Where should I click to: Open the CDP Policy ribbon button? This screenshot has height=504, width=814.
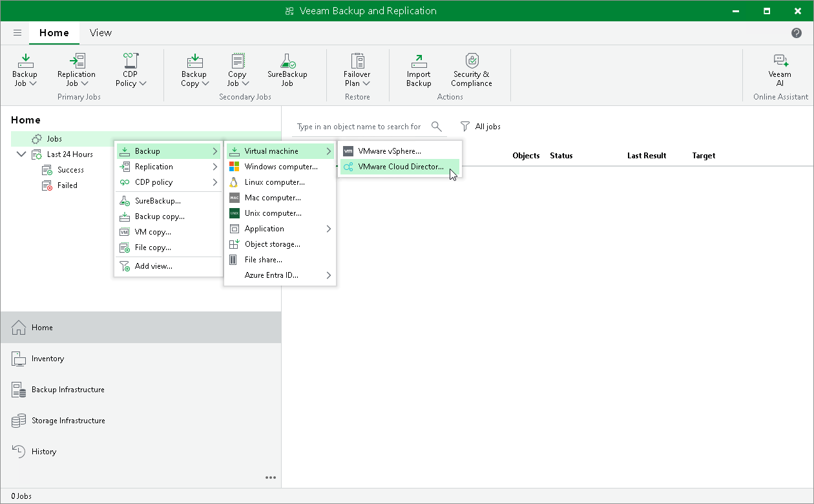coord(130,70)
